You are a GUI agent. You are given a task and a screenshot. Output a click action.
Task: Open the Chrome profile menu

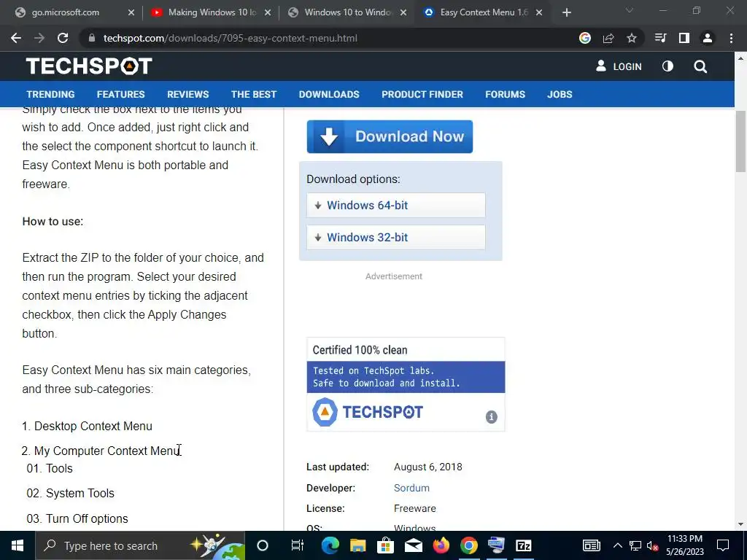708,38
